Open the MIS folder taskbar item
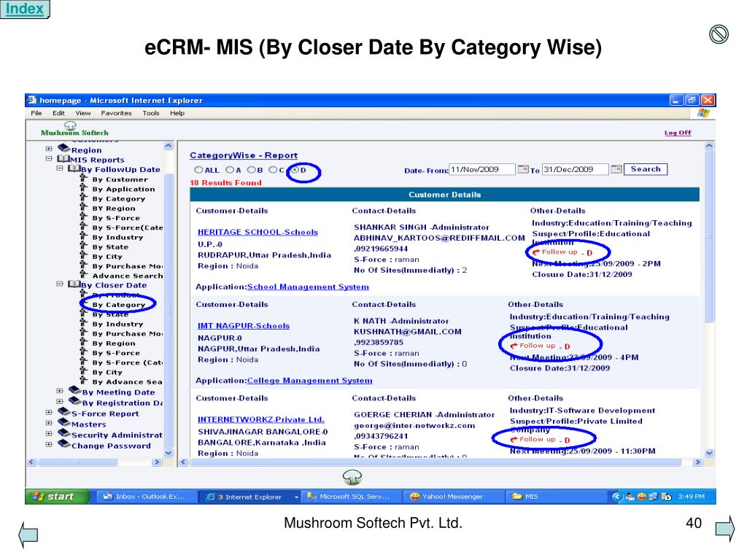Screen dimensions: 747x560 (556, 497)
